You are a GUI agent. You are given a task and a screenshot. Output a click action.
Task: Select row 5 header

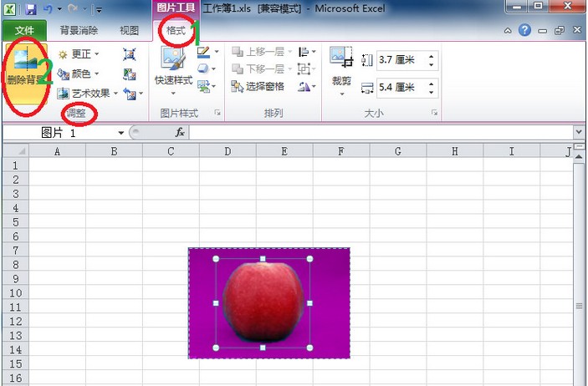15,222
